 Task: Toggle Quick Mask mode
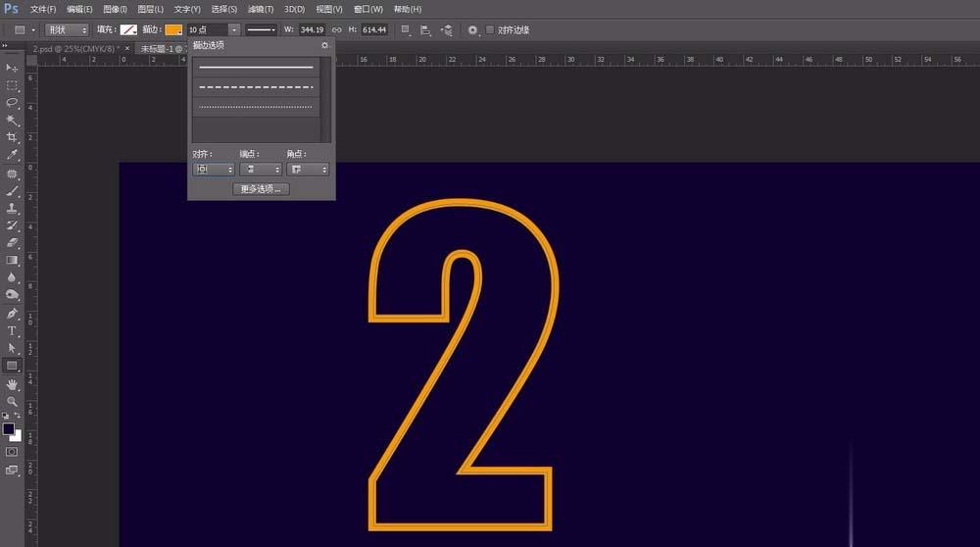12,451
